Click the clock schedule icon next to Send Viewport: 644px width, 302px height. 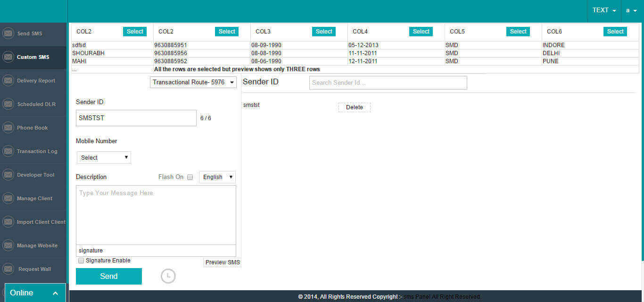click(168, 276)
